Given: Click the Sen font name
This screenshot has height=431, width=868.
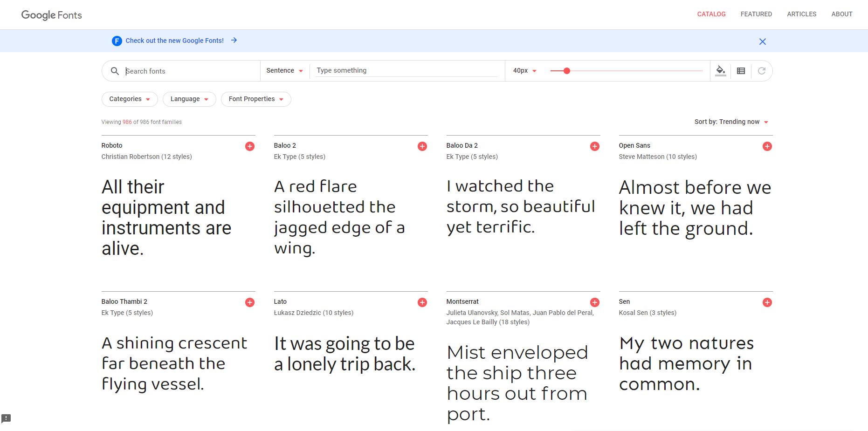Looking at the screenshot, I should (x=624, y=301).
